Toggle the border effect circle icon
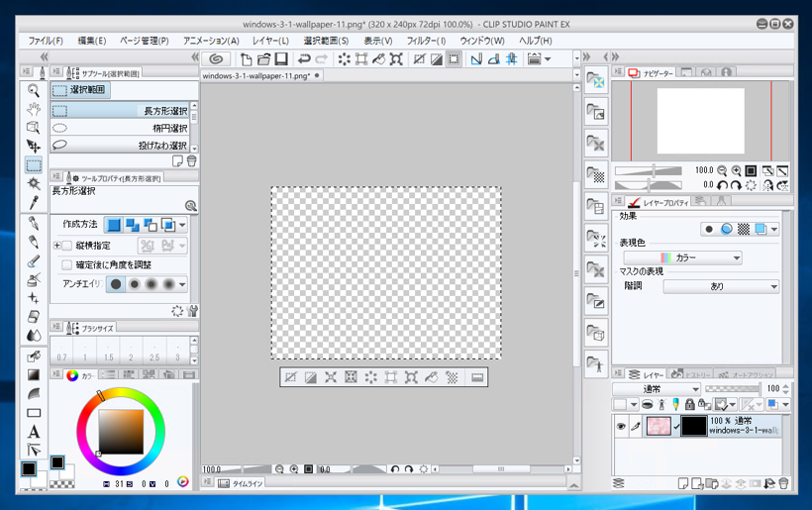This screenshot has width=812, height=510. pyautogui.click(x=709, y=229)
